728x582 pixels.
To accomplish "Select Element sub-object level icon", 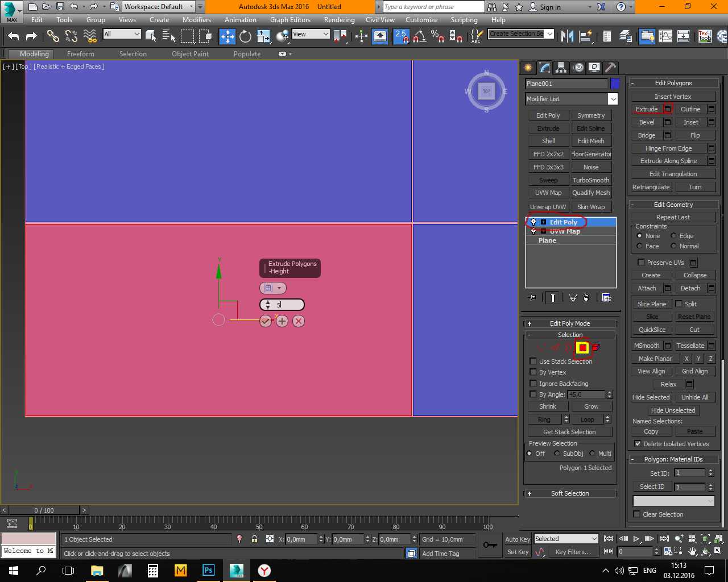I will point(595,347).
